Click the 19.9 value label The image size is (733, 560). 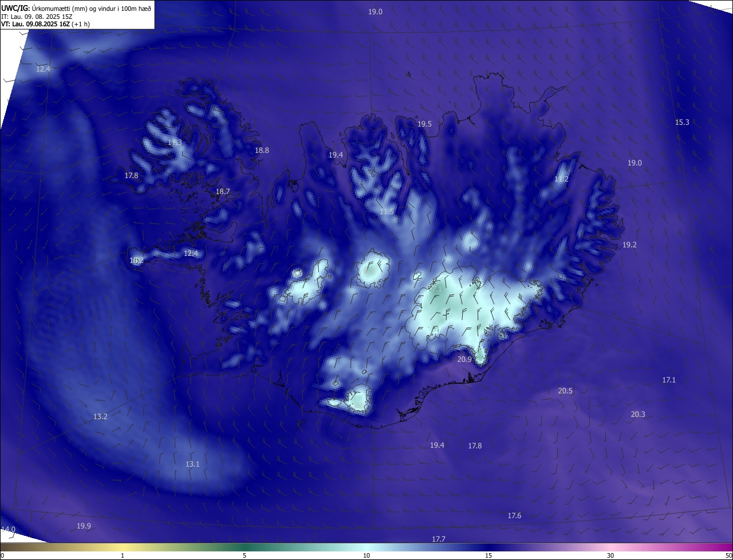pyautogui.click(x=84, y=526)
